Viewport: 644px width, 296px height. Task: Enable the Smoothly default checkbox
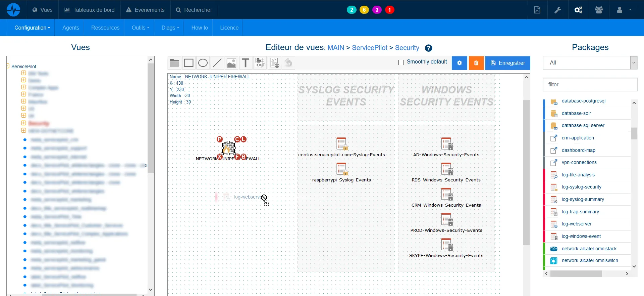click(x=401, y=62)
